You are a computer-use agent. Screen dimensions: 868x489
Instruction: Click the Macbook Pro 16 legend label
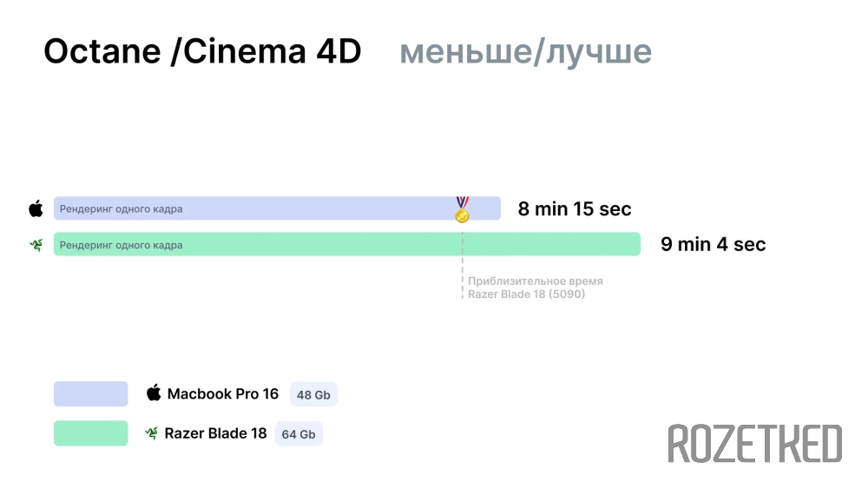coord(222,393)
